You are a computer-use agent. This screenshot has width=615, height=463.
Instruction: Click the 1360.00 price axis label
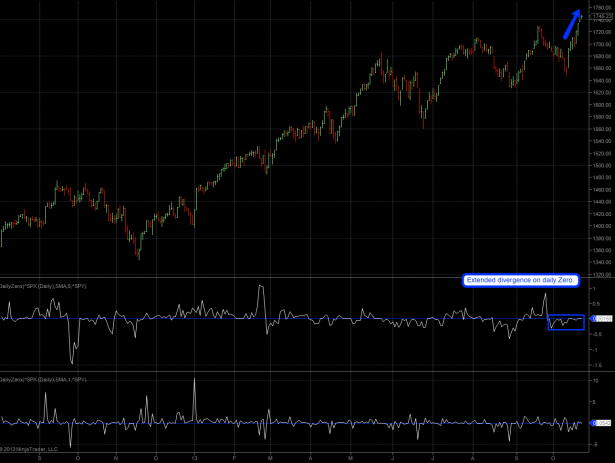[x=602, y=250]
